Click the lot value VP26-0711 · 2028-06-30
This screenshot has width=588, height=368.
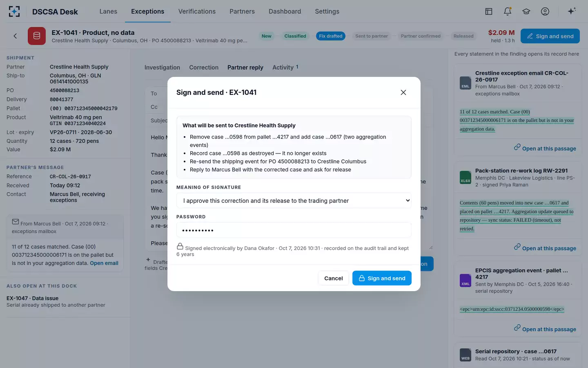81,132
